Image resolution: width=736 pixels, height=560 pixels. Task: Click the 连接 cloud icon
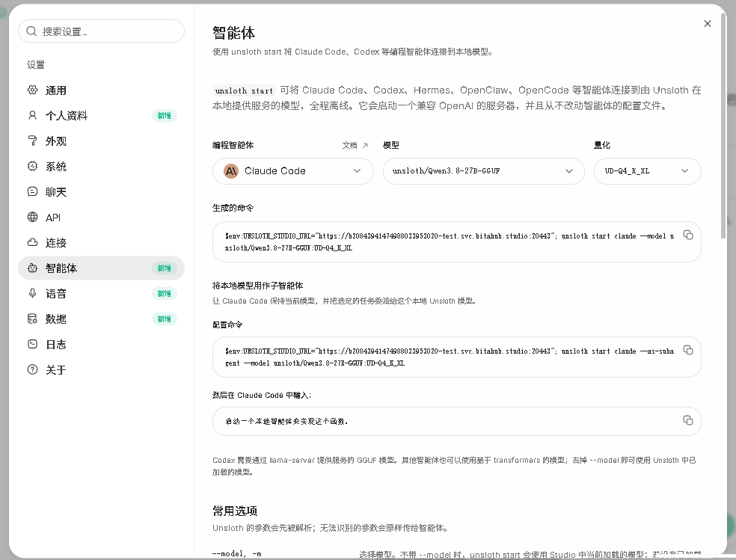tap(32, 242)
